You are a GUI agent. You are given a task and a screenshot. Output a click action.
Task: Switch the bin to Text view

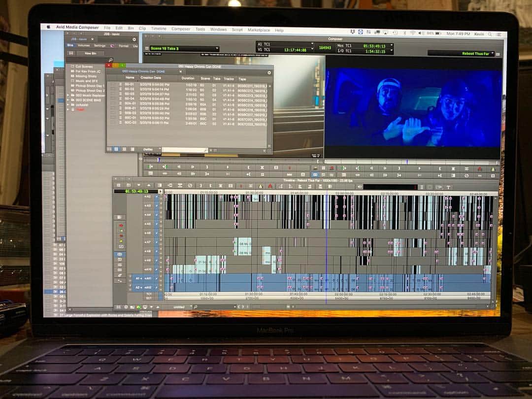click(116, 149)
